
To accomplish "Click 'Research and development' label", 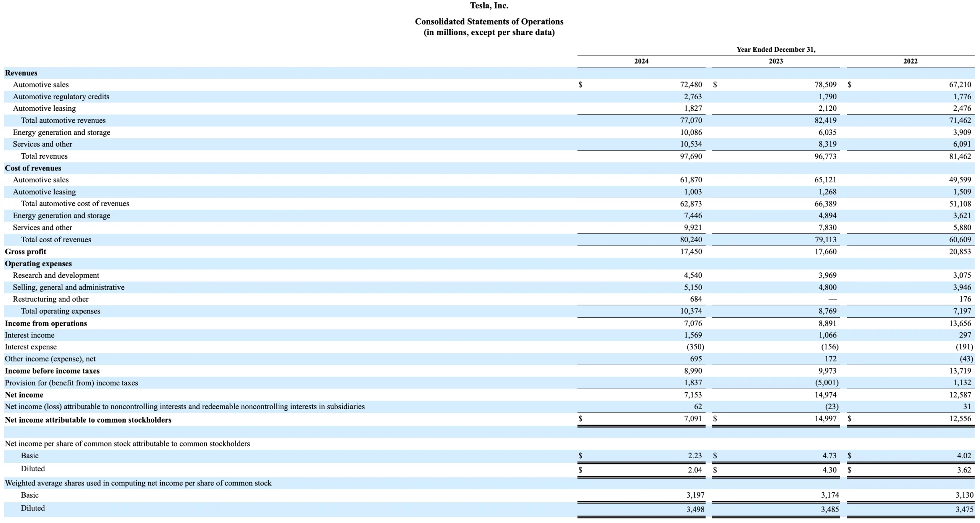I will click(56, 275).
